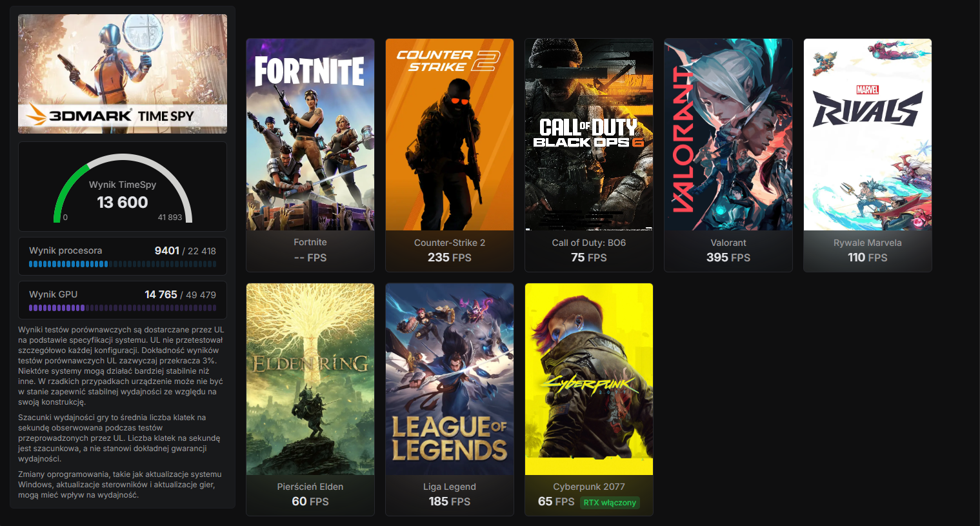Select the Marvel Rivals cover image

click(868, 134)
